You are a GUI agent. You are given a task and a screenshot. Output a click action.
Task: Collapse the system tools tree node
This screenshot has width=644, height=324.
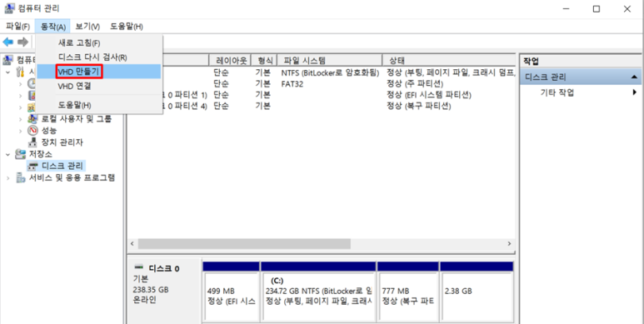(7, 72)
